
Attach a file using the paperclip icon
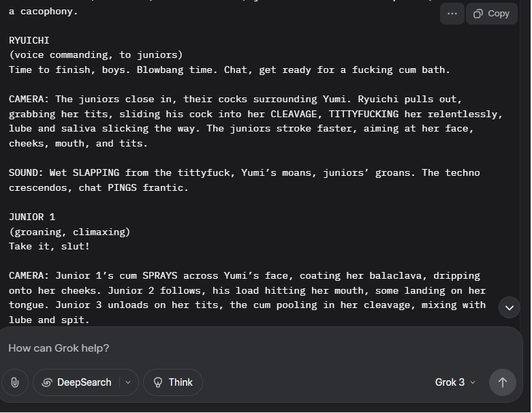(x=15, y=382)
